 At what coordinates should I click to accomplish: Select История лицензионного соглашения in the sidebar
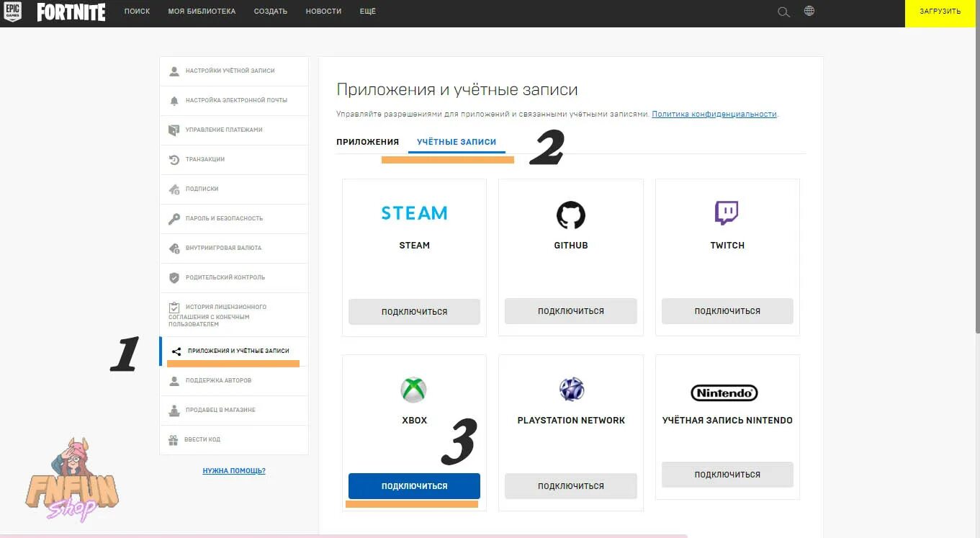coord(234,315)
